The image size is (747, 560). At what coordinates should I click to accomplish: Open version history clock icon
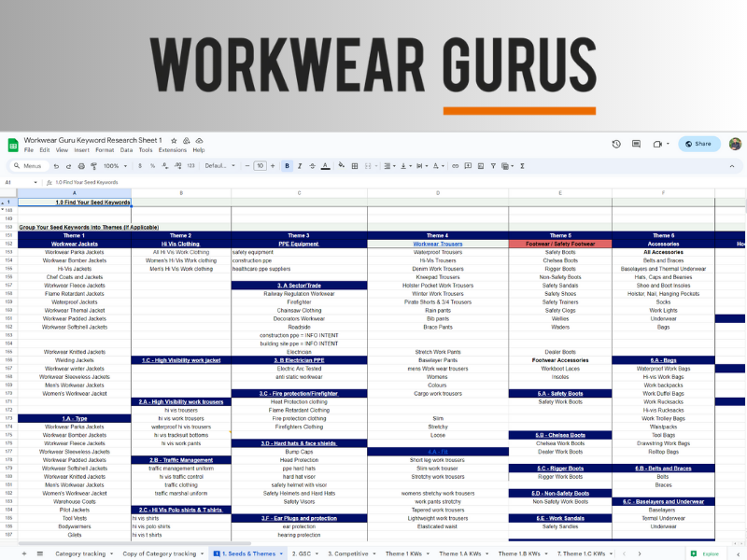(x=616, y=144)
